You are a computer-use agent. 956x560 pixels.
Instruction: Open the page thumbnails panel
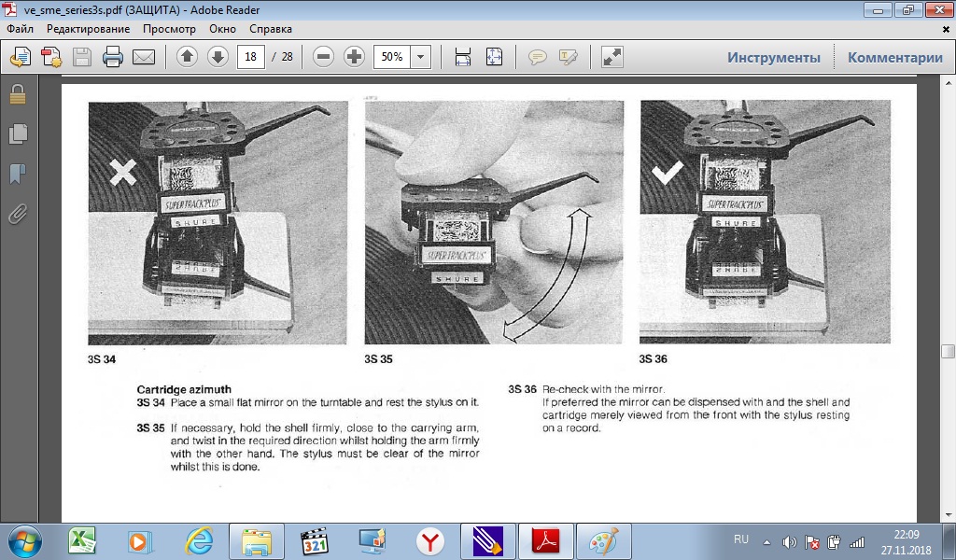17,133
